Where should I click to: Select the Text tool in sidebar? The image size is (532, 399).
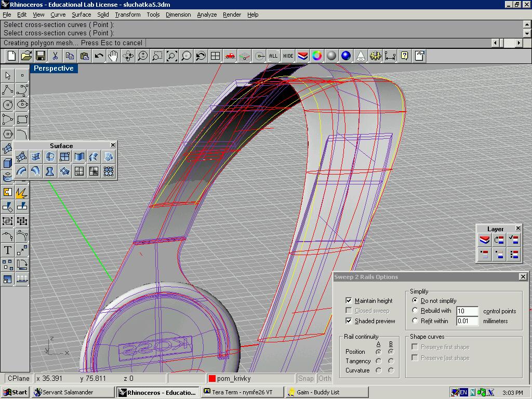pos(8,250)
